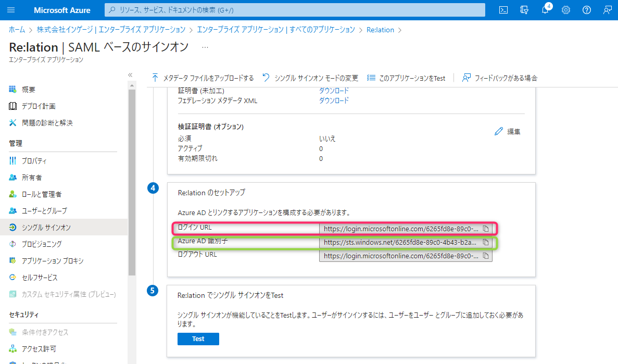Open the more options ellipsis beside the title
This screenshot has height=364, width=618.
click(205, 47)
